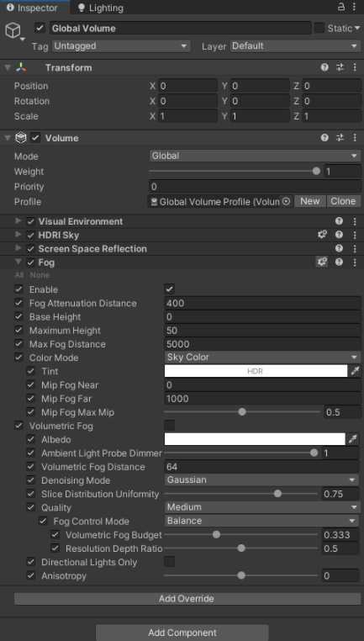Click the Volume component icon
The height and width of the screenshot is (641, 364).
click(x=21, y=138)
